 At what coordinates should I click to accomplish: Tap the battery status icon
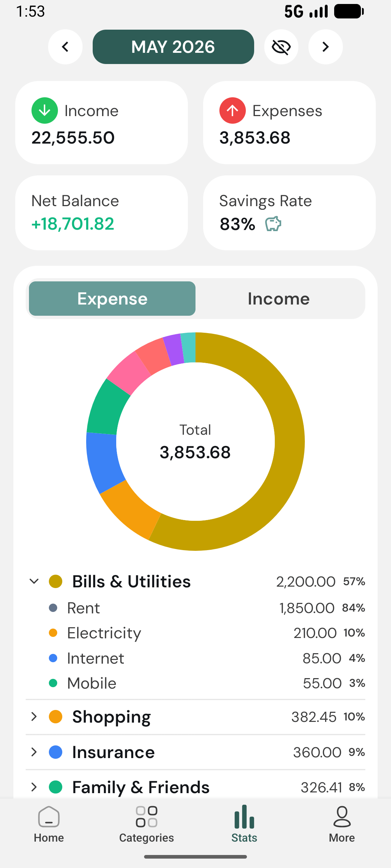click(x=349, y=12)
